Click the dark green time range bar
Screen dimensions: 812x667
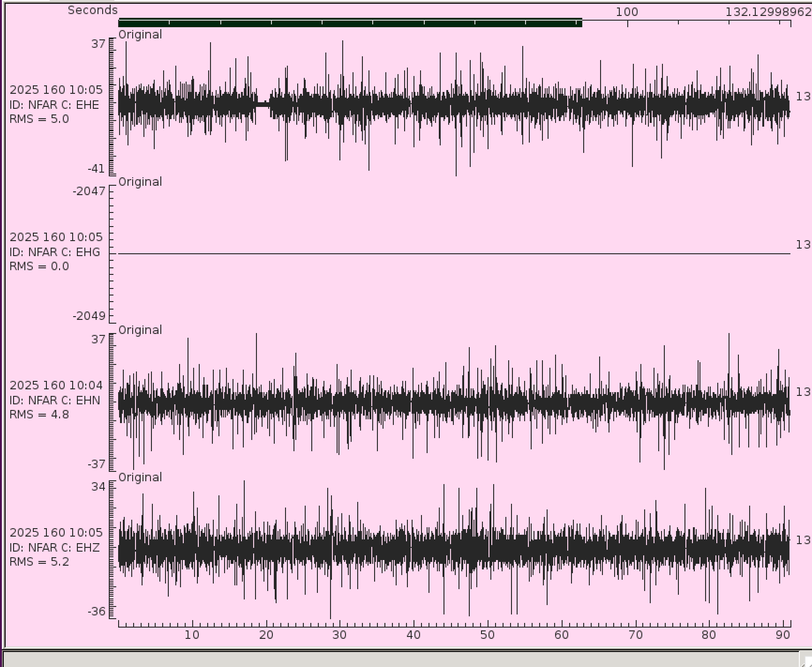[350, 23]
